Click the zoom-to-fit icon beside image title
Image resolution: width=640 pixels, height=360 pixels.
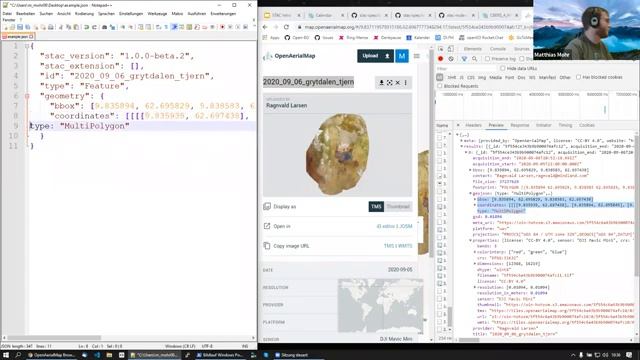click(x=389, y=82)
